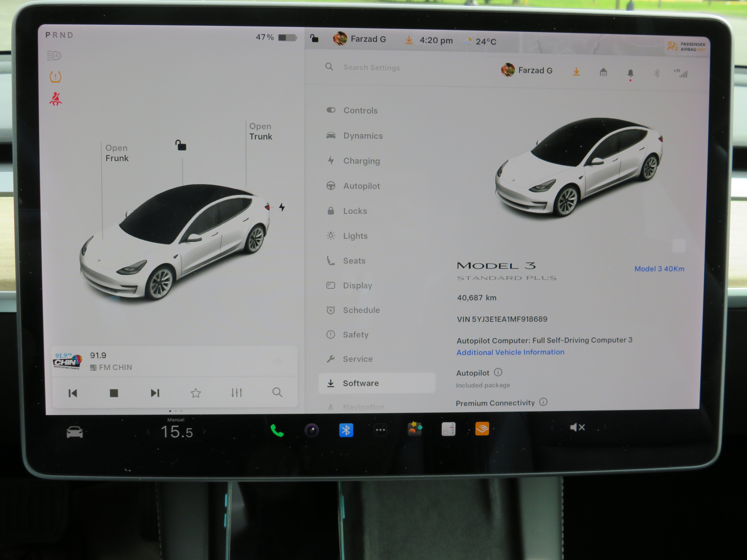The height and width of the screenshot is (560, 747).
Task: Tap the 24°C weather display
Action: (x=480, y=42)
